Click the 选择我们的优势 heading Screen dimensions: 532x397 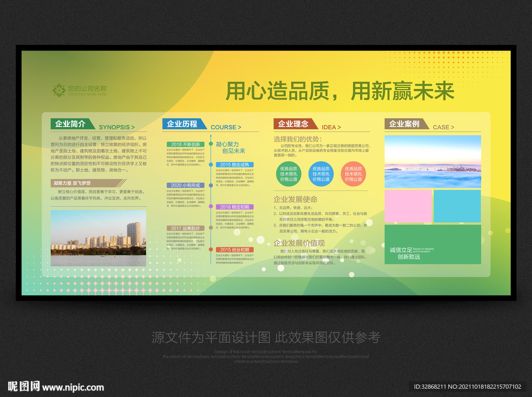coord(298,139)
